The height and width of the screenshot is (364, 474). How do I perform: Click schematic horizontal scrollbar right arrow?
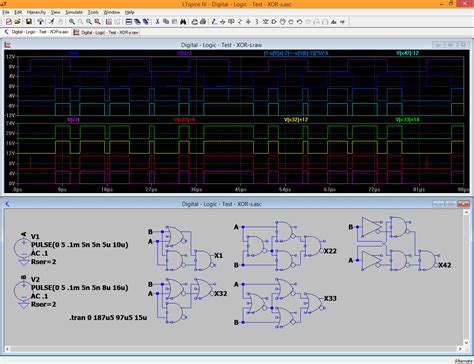click(460, 349)
